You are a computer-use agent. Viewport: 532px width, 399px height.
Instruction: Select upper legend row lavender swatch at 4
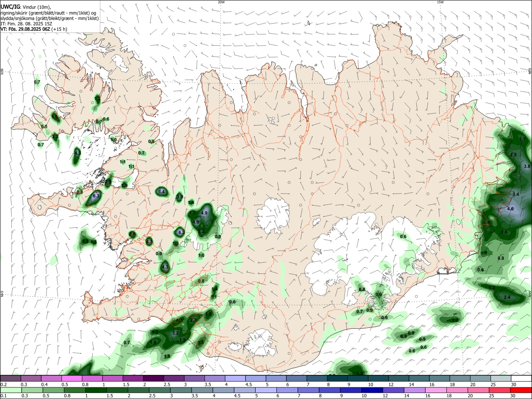pos(235,378)
